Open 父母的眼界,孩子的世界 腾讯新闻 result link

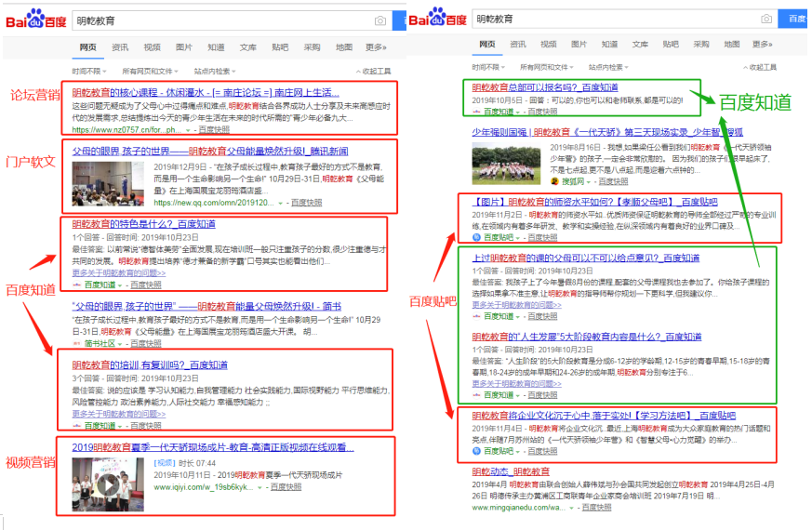coord(210,152)
